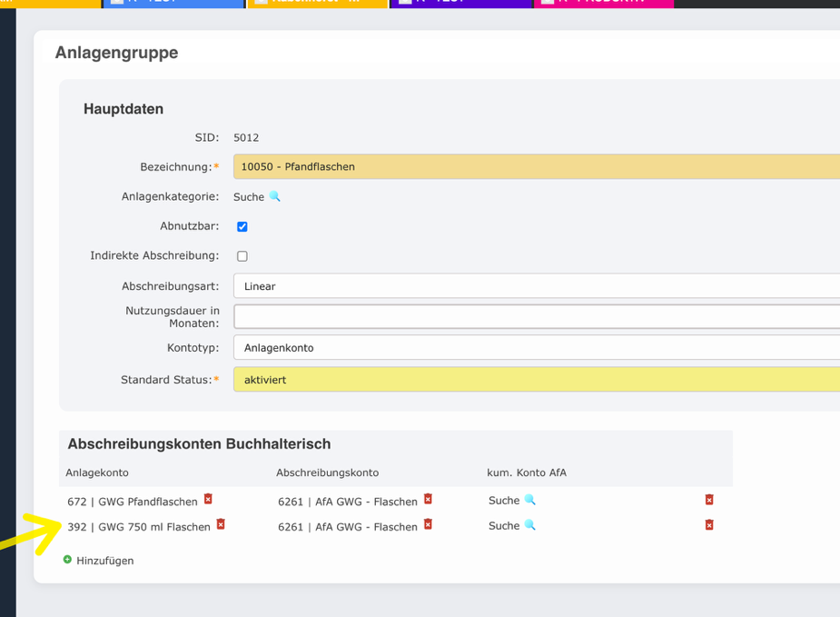840x617 pixels.
Task: Click the Suche link next to Anlagenkategorie
Action: (x=250, y=196)
